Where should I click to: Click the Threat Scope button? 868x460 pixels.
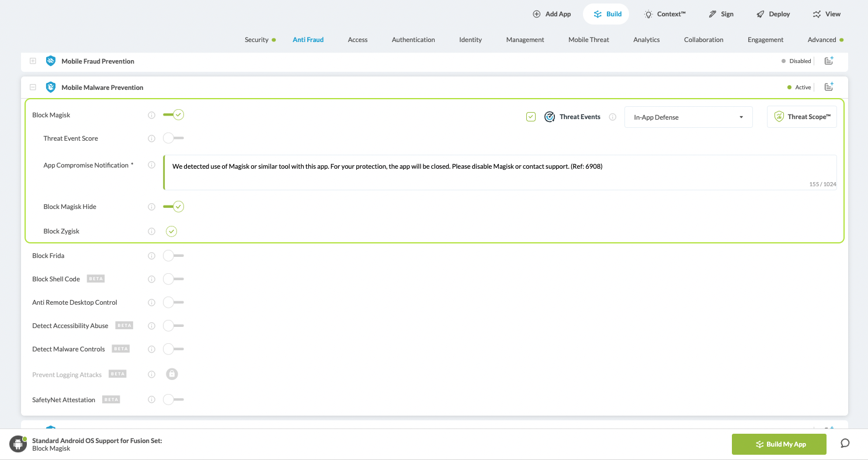pyautogui.click(x=801, y=117)
